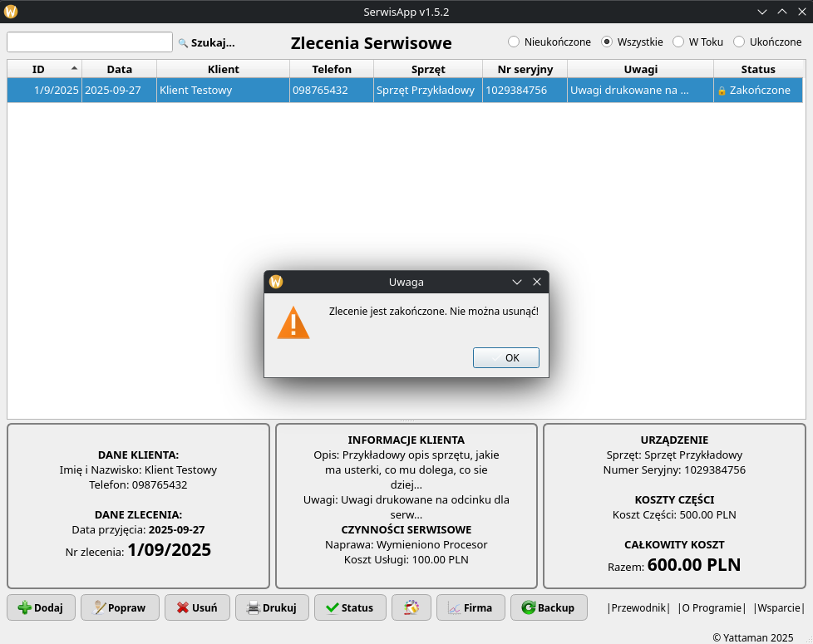Open the Przewodnik guide link
The image size is (813, 644).
638,607
